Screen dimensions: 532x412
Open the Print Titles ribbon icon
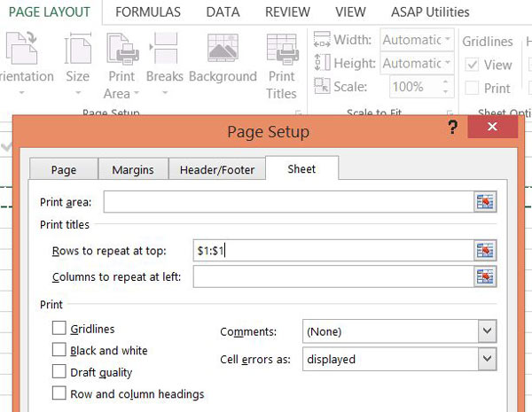click(282, 49)
